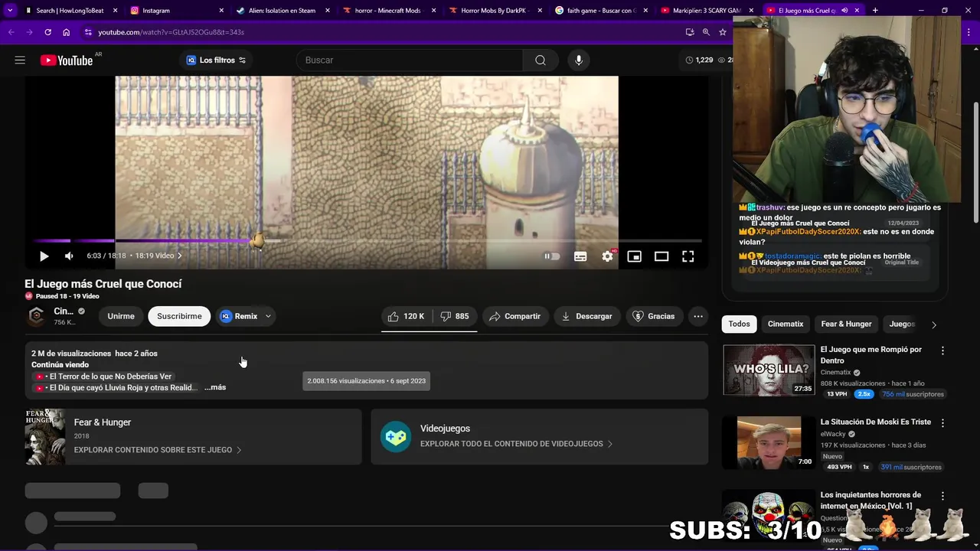Expand description with ...más

[x=215, y=387]
